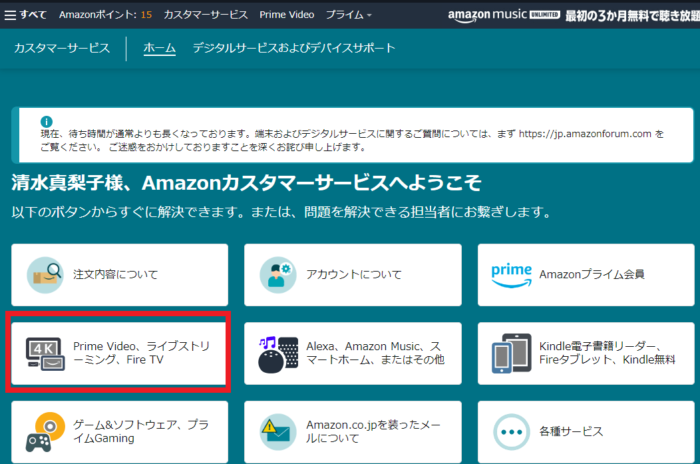This screenshot has width=700, height=464.
Task: Open 各種サービス card
Action: pos(586,432)
